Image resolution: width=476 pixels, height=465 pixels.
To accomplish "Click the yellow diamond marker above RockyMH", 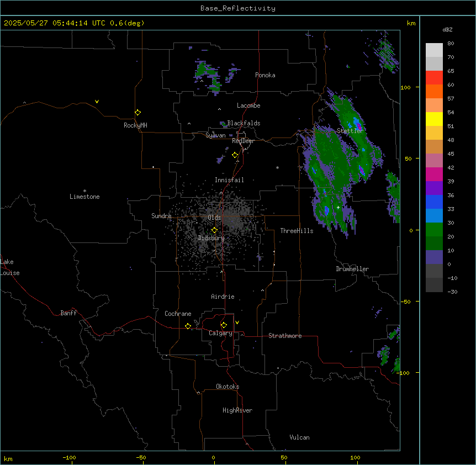I will [x=137, y=113].
